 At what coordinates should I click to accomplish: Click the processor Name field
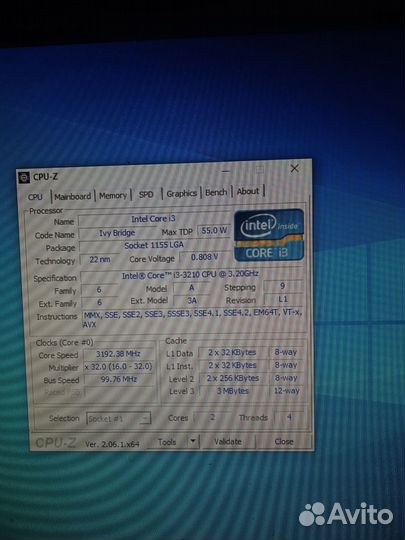153,219
